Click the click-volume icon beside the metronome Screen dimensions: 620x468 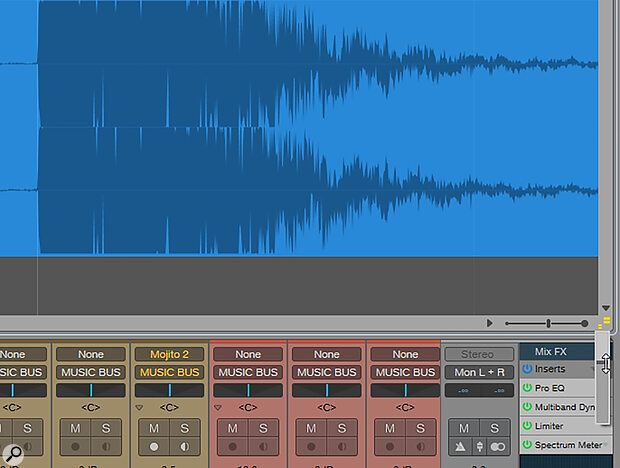(479, 447)
